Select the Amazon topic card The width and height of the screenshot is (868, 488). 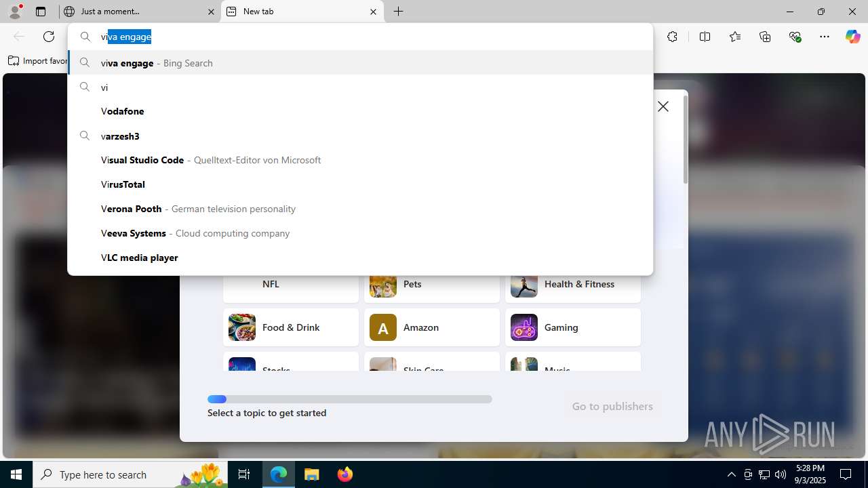click(432, 327)
